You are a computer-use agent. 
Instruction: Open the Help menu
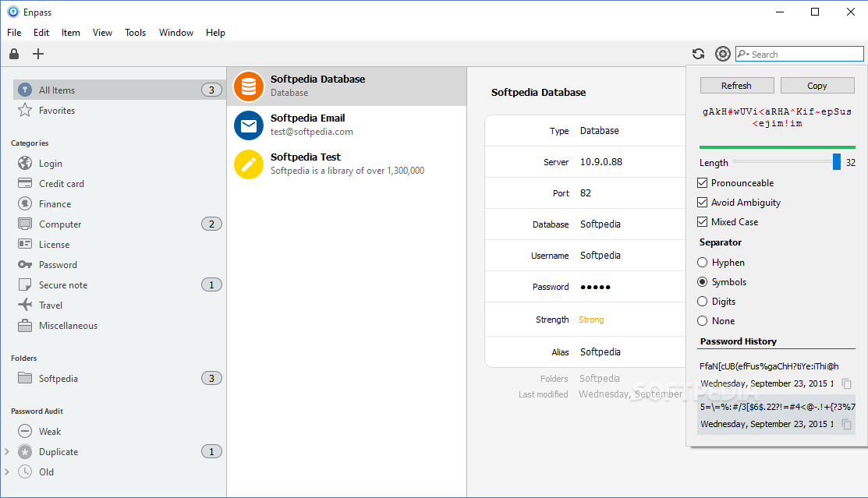(215, 33)
